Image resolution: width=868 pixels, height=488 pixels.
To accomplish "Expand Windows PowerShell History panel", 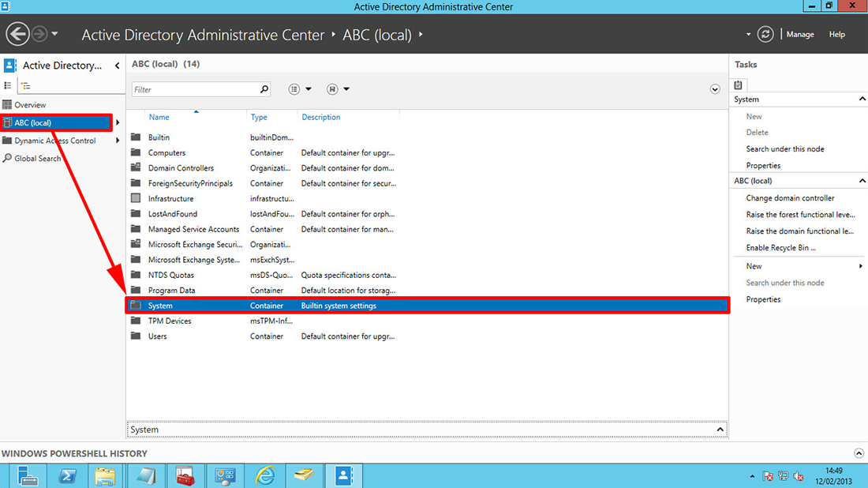I will [859, 453].
